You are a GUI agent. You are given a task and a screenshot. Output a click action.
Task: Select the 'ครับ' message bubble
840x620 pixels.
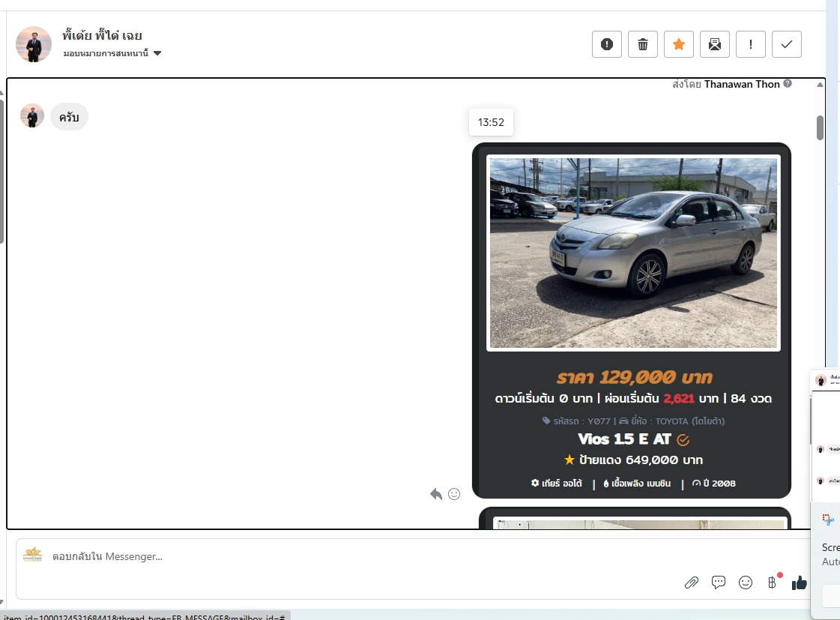tap(69, 117)
